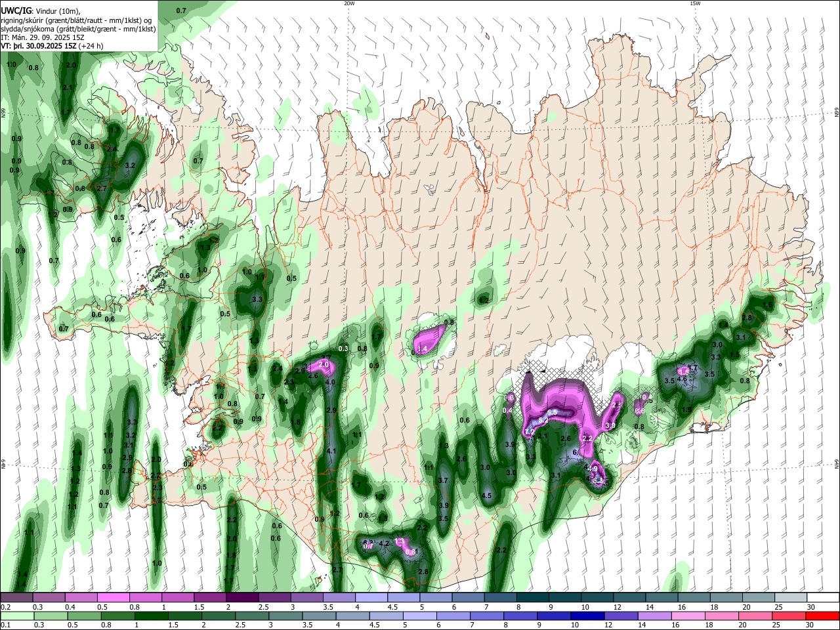This screenshot has height=630, width=840.
Task: Pick the darkest purple 2–2.5 snow swatch
Action: click(241, 598)
